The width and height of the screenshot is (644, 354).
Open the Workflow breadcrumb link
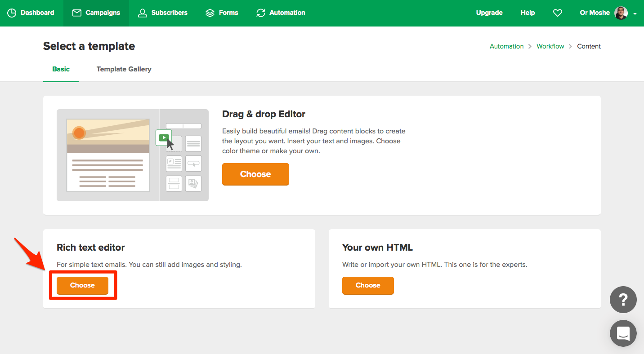click(550, 46)
